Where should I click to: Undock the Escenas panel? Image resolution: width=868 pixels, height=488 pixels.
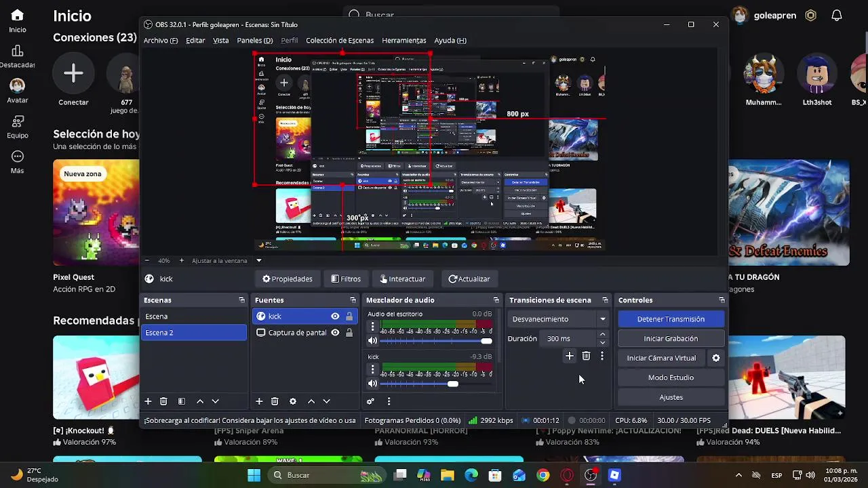[241, 300]
